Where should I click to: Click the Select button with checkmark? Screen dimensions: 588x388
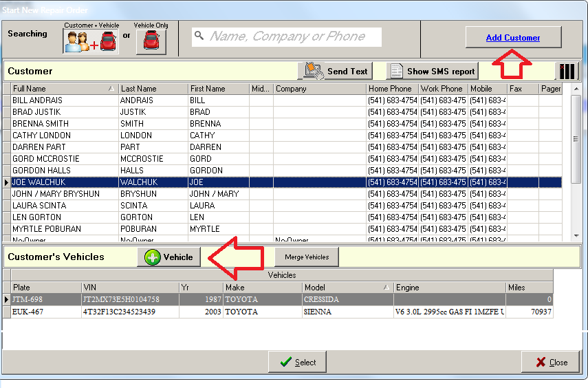297,363
